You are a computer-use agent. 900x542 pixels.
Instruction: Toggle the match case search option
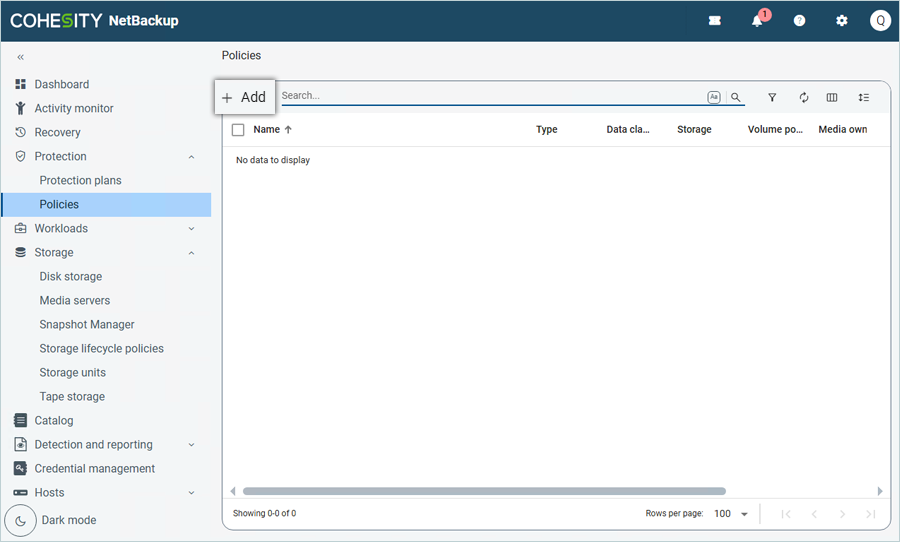tap(714, 98)
